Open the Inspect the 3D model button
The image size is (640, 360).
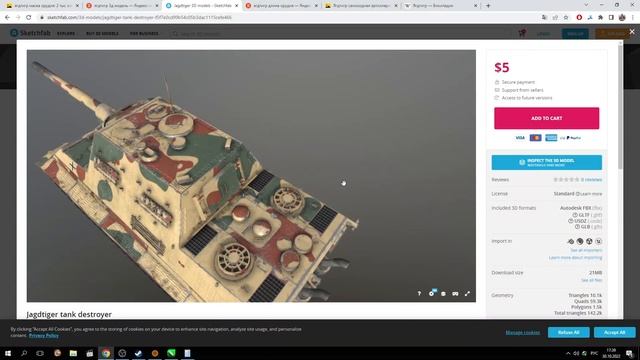[x=547, y=162]
